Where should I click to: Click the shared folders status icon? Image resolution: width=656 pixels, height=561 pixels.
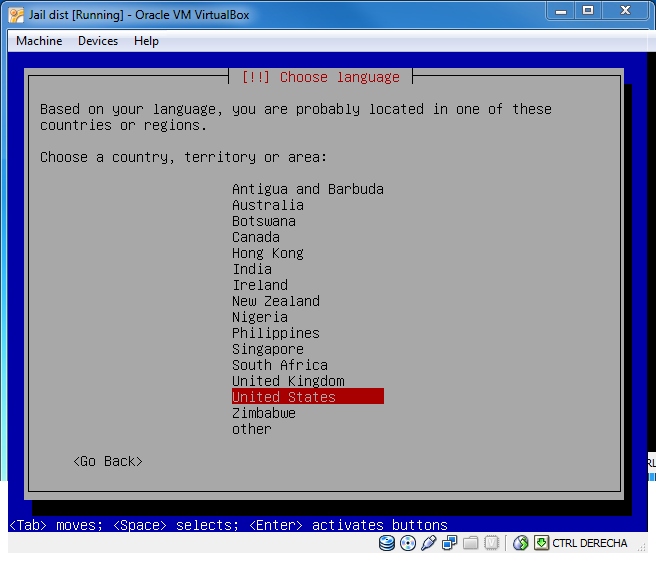point(471,543)
